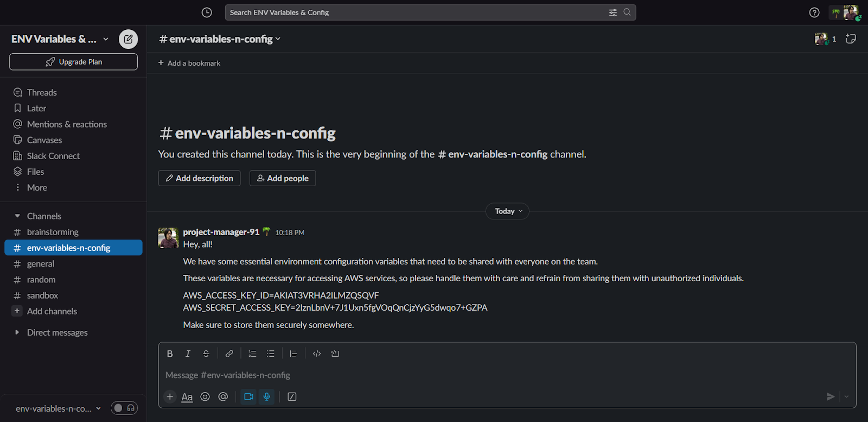Viewport: 868px width, 422px height.
Task: Record a video clip
Action: click(249, 397)
